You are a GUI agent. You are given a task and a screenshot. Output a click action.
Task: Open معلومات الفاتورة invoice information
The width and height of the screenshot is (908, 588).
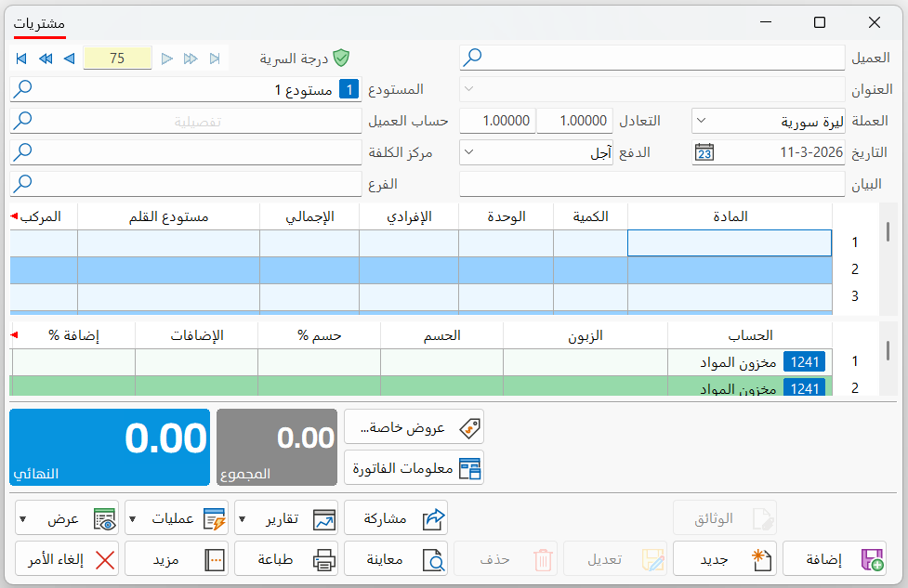[x=415, y=467]
